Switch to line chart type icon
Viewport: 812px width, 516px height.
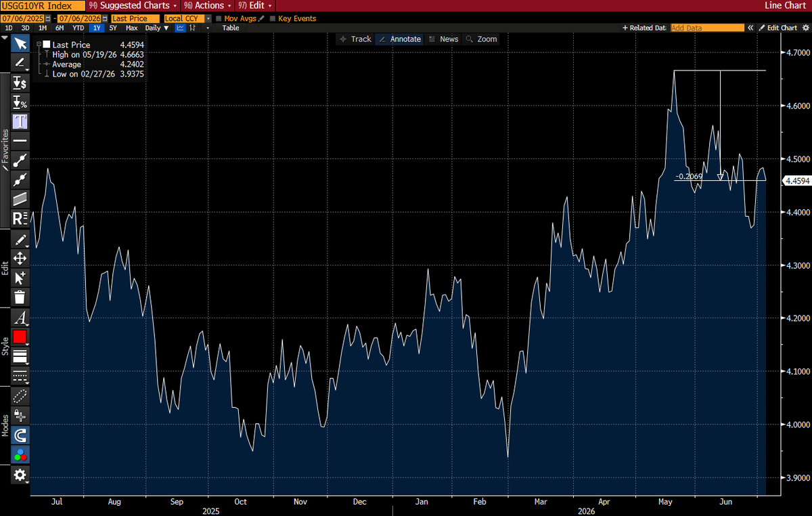181,28
